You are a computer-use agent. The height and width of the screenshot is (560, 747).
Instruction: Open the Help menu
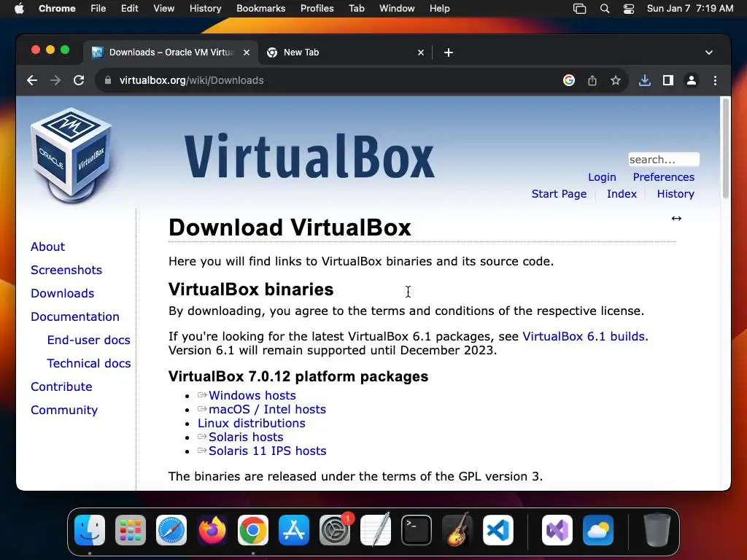point(439,9)
